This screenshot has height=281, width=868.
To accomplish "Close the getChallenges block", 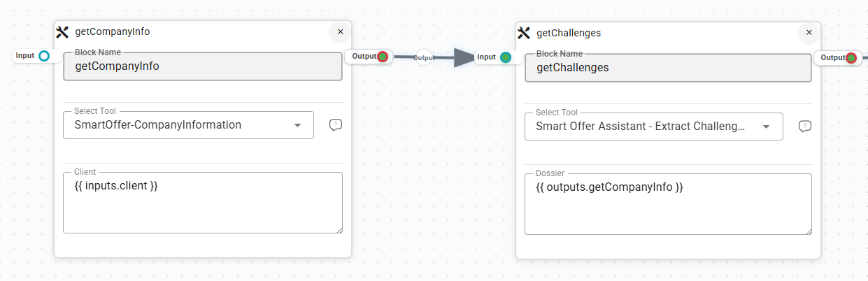I will tap(809, 32).
